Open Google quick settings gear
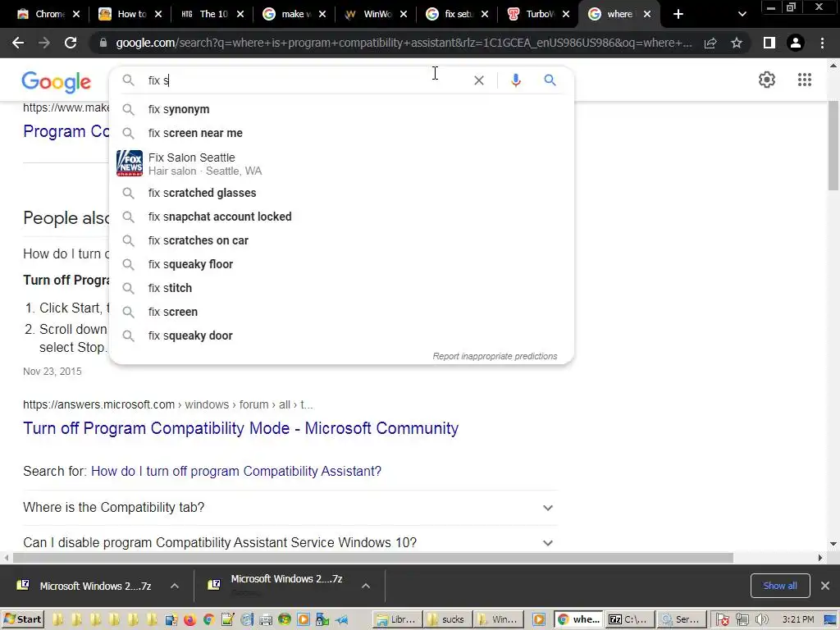This screenshot has width=840, height=630. (x=767, y=80)
